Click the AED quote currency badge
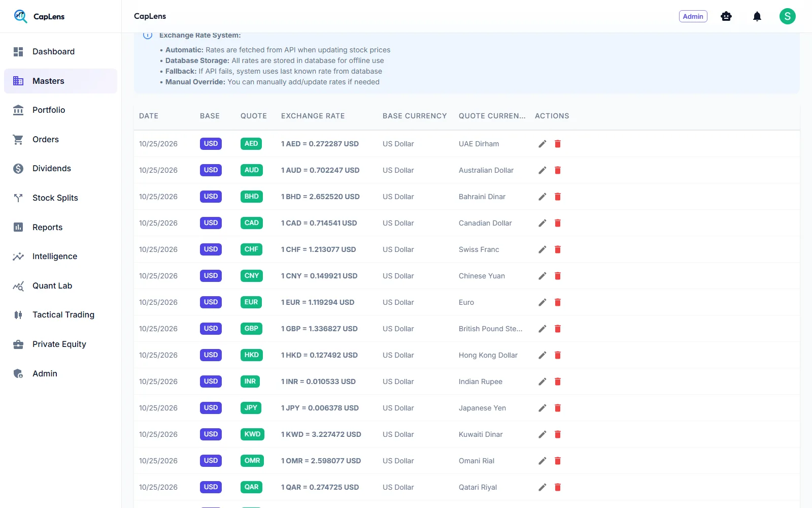Image resolution: width=812 pixels, height=508 pixels. point(251,144)
